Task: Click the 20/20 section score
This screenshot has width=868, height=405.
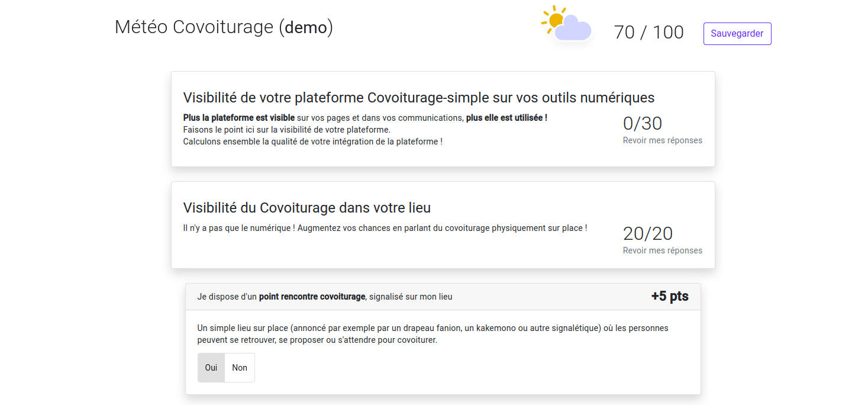Action: tap(648, 233)
